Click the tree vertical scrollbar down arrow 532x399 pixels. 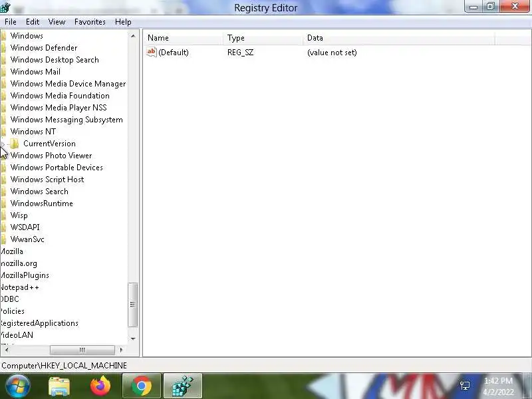pyautogui.click(x=133, y=338)
